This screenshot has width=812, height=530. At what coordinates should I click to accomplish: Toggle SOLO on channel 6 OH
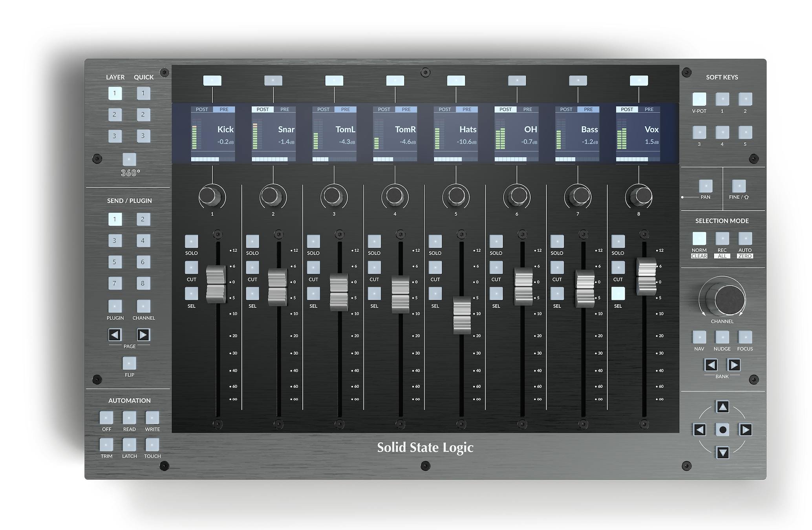[496, 241]
